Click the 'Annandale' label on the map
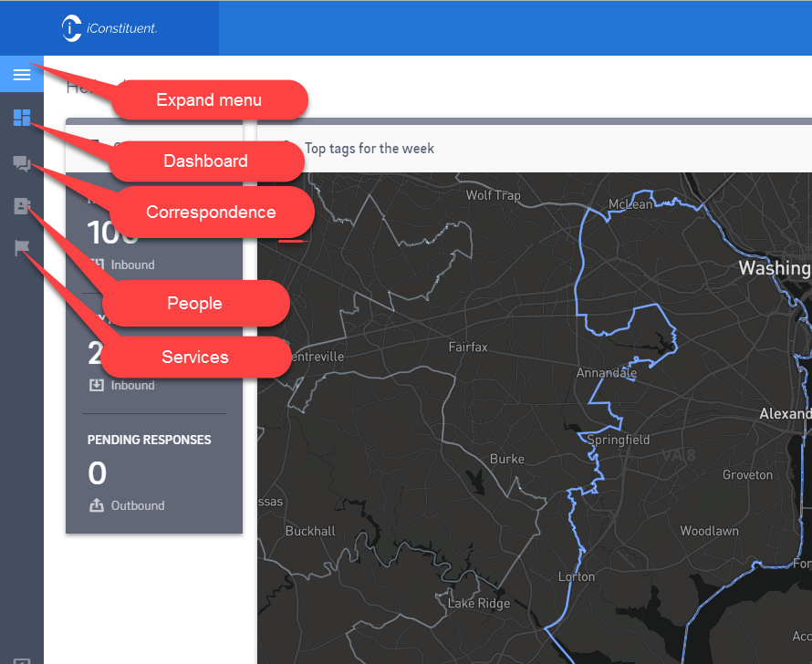Screen dimensions: 812x664 point(607,373)
